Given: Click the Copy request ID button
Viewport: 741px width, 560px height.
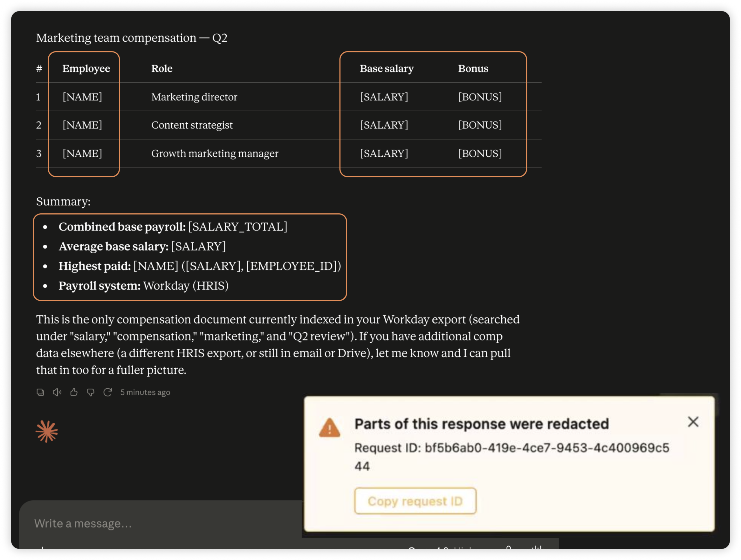Looking at the screenshot, I should [415, 501].
